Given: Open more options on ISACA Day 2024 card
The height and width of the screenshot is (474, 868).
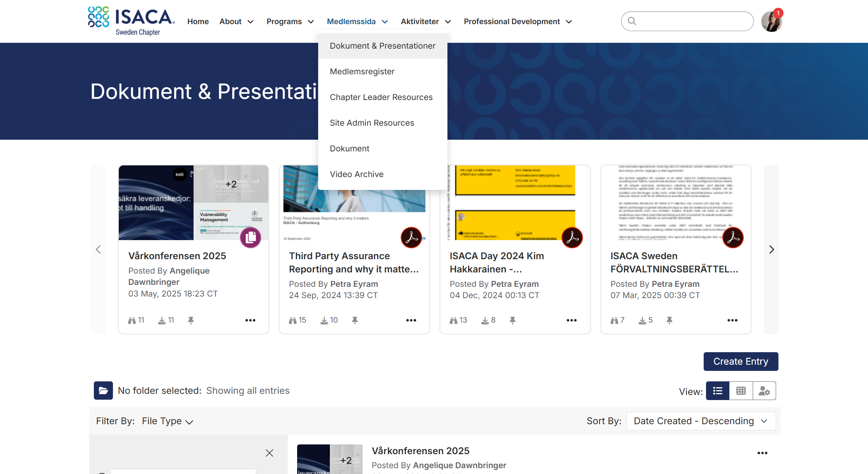Looking at the screenshot, I should click(572, 320).
